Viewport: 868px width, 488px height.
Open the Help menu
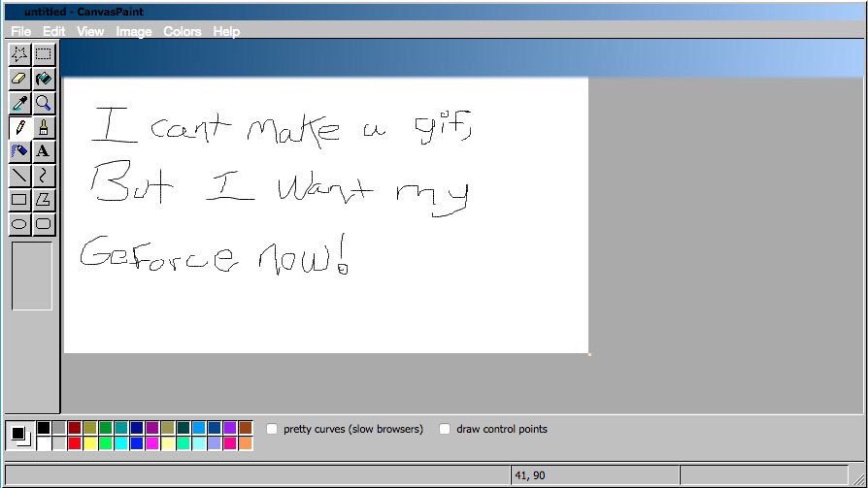[x=226, y=32]
